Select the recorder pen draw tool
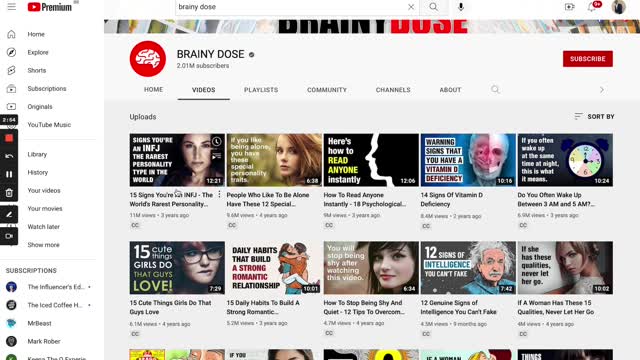This screenshot has height=360, width=640. pos(9,214)
